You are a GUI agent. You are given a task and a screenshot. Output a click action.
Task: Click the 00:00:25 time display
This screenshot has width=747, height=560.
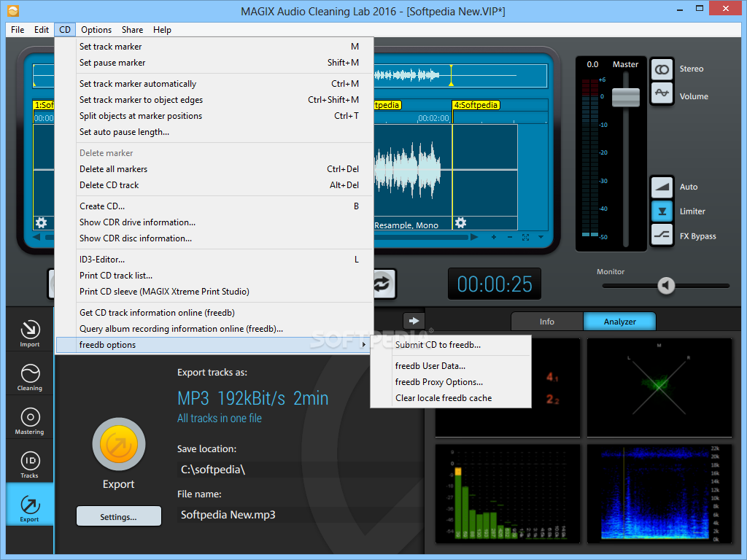(x=495, y=284)
